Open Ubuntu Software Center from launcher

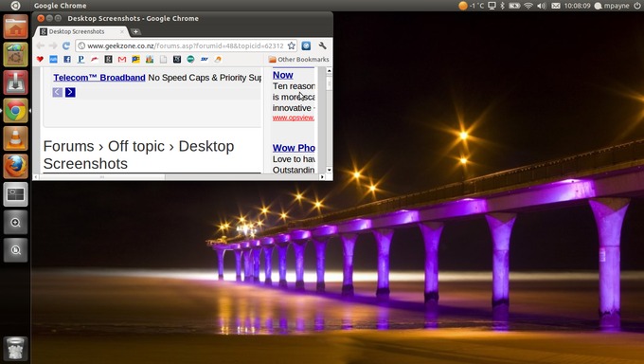tap(15, 55)
